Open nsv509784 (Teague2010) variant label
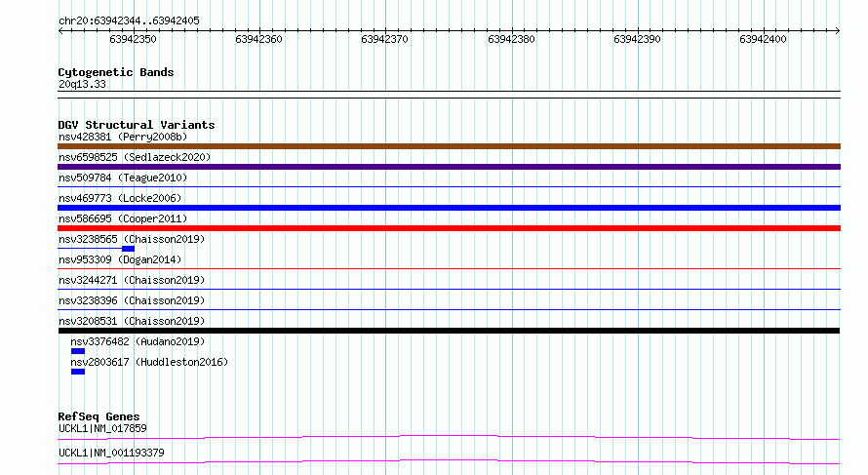 [x=123, y=178]
